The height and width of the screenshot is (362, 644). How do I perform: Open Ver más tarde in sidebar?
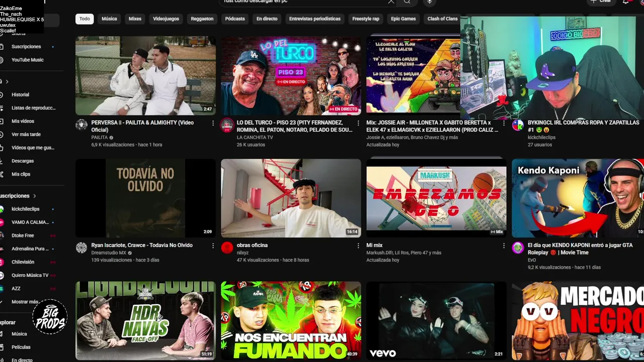coord(26,135)
